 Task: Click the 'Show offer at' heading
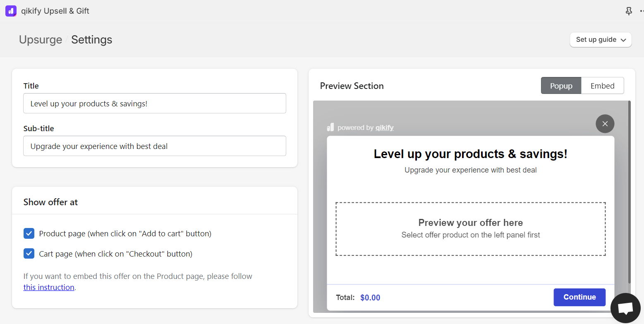50,202
